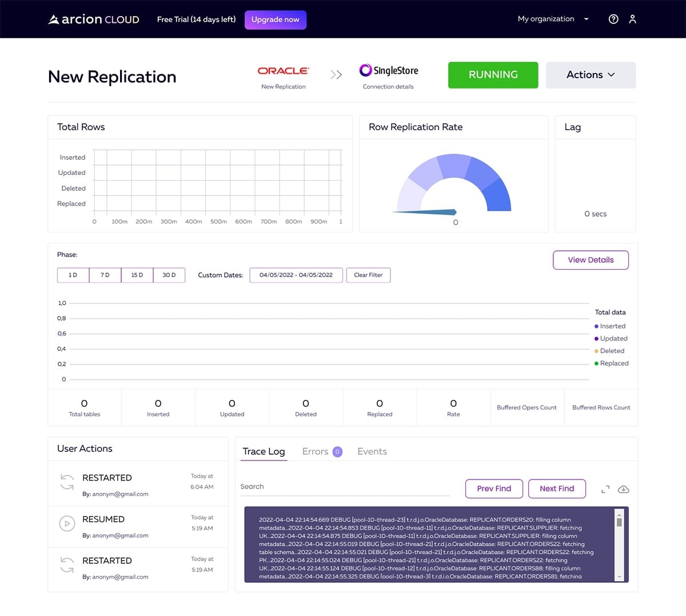The width and height of the screenshot is (686, 616).
Task: Click the RESUMED action's play icon
Action: (x=67, y=523)
